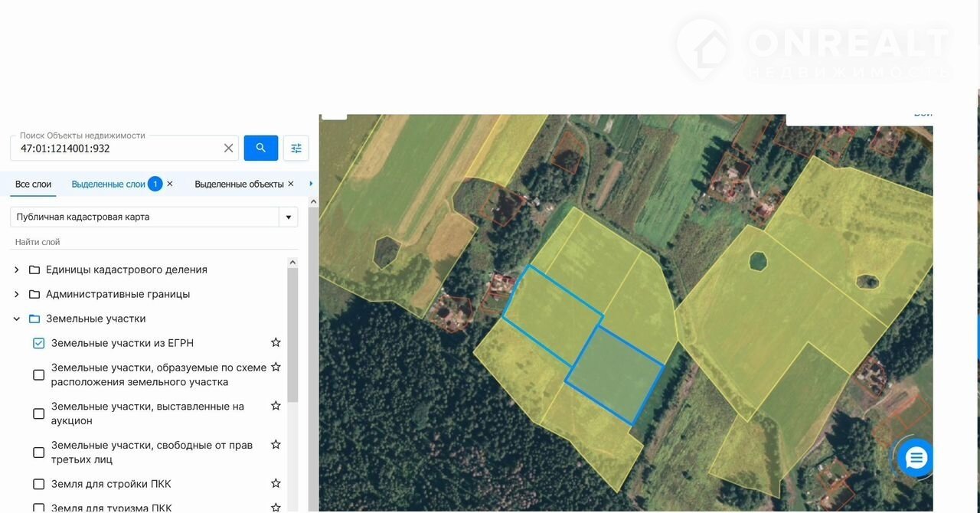Uncheck 'Земельные участки из ЕГРН' checkbox
Viewport: 980px width, 513px height.
pyautogui.click(x=39, y=343)
